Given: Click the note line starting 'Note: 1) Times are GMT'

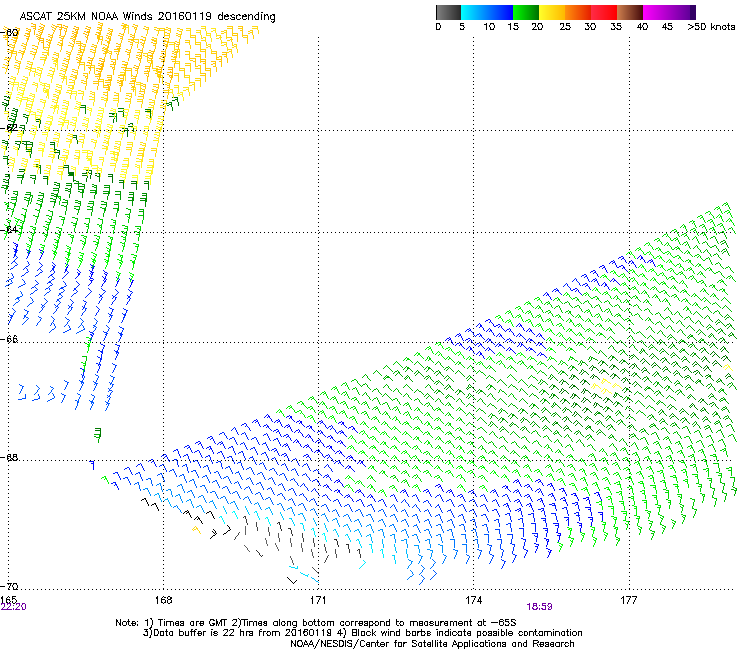Looking at the screenshot, I should click(316, 623).
